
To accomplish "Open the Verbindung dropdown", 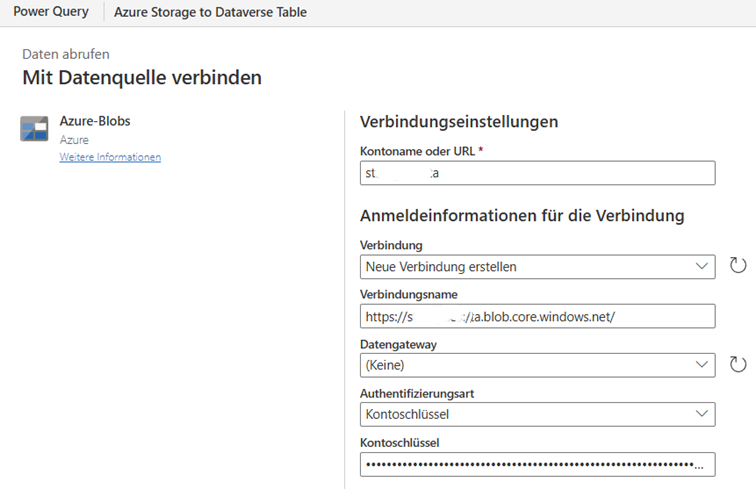I will [537, 266].
